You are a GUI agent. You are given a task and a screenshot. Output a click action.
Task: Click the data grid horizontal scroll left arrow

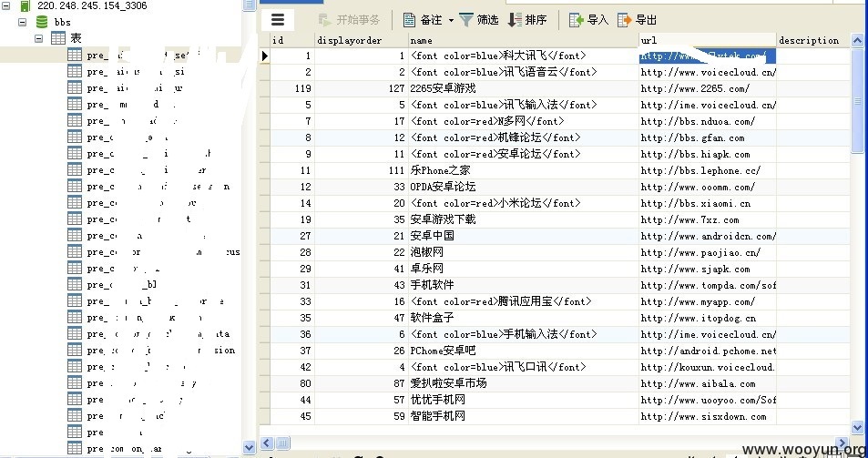(266, 443)
